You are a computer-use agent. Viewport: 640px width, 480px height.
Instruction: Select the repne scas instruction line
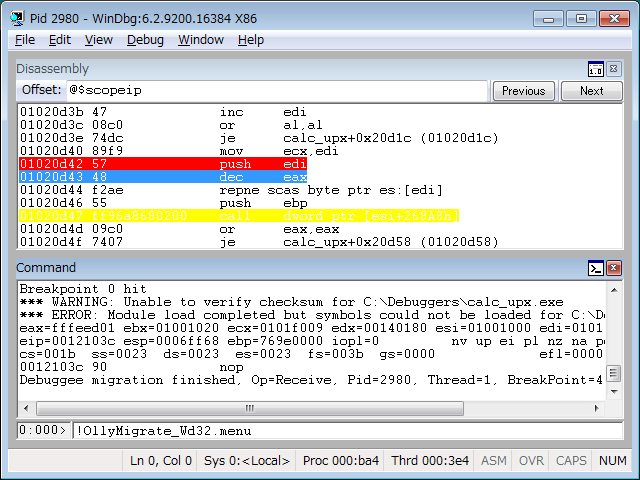[x=231, y=190]
